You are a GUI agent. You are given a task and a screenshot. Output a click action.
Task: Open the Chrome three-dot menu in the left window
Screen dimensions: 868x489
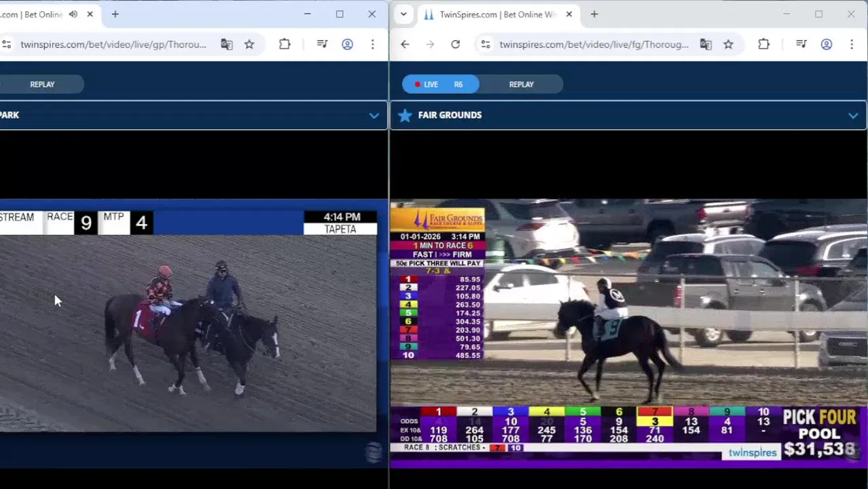(x=372, y=44)
